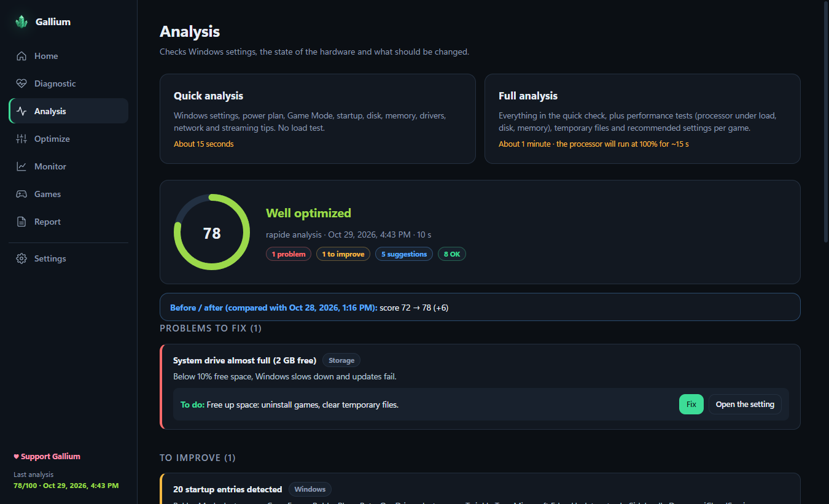Open the Support Gallium link

[47, 457]
